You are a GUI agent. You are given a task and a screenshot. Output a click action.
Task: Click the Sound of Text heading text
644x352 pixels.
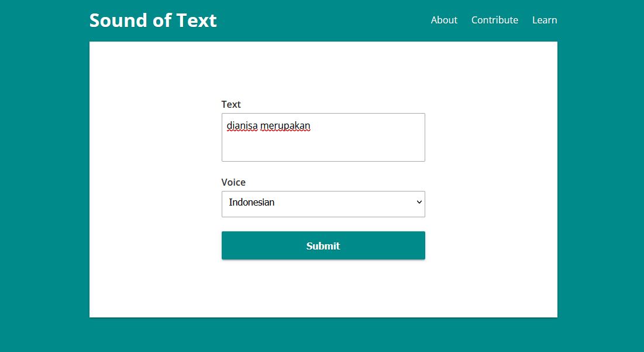coord(153,20)
